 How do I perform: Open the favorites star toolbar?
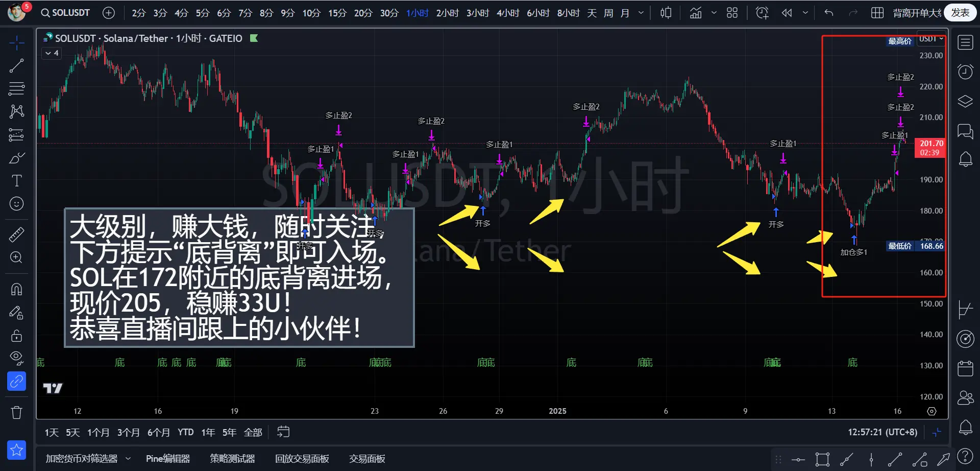[x=16, y=450]
